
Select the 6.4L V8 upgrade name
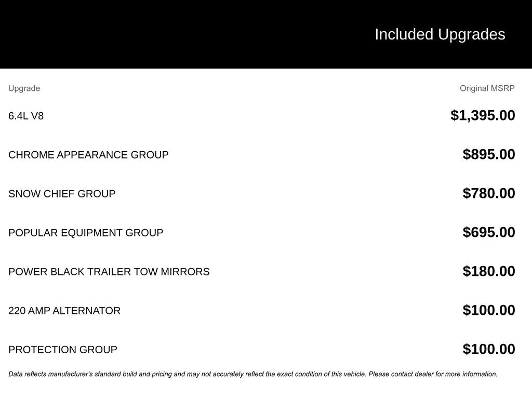[26, 116]
